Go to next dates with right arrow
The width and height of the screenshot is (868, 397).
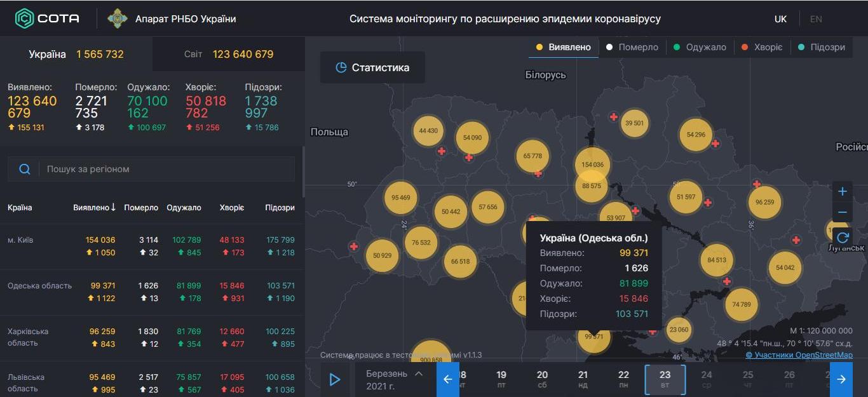[841, 379]
